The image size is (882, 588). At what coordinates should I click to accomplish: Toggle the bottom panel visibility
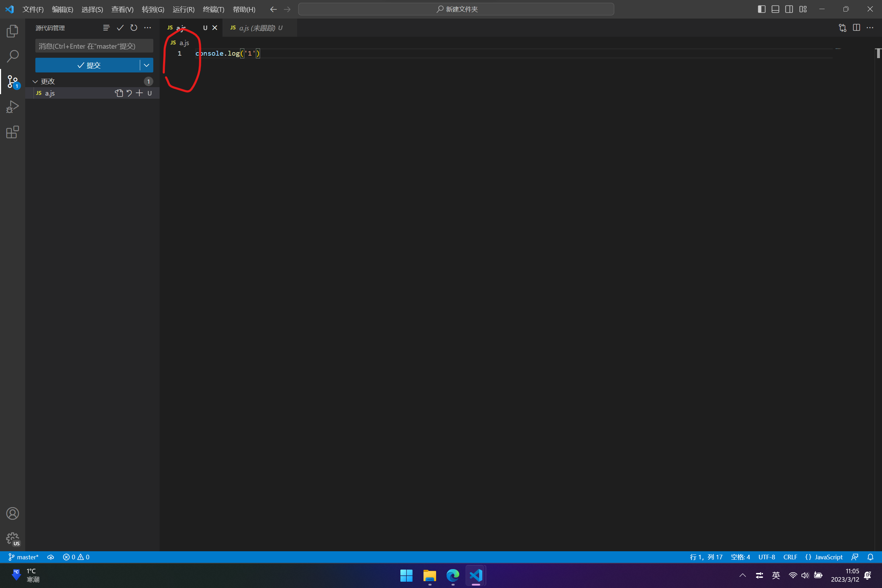click(775, 9)
